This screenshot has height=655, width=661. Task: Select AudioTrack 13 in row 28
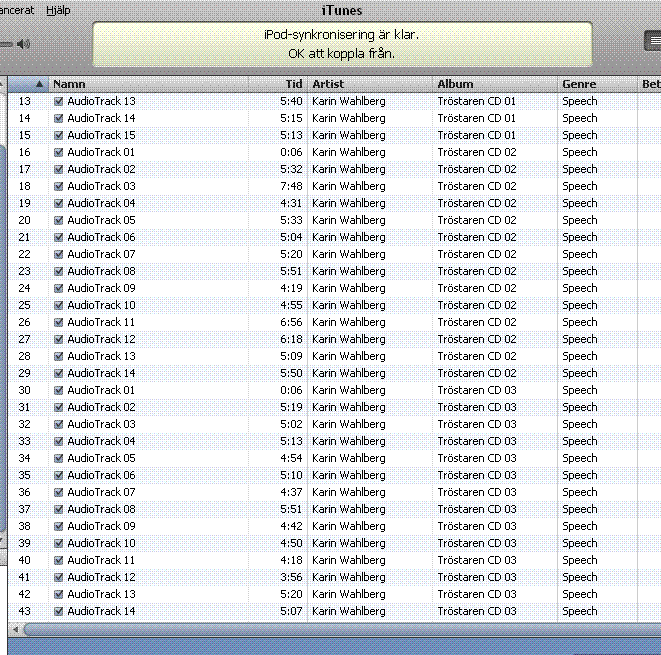pos(101,356)
